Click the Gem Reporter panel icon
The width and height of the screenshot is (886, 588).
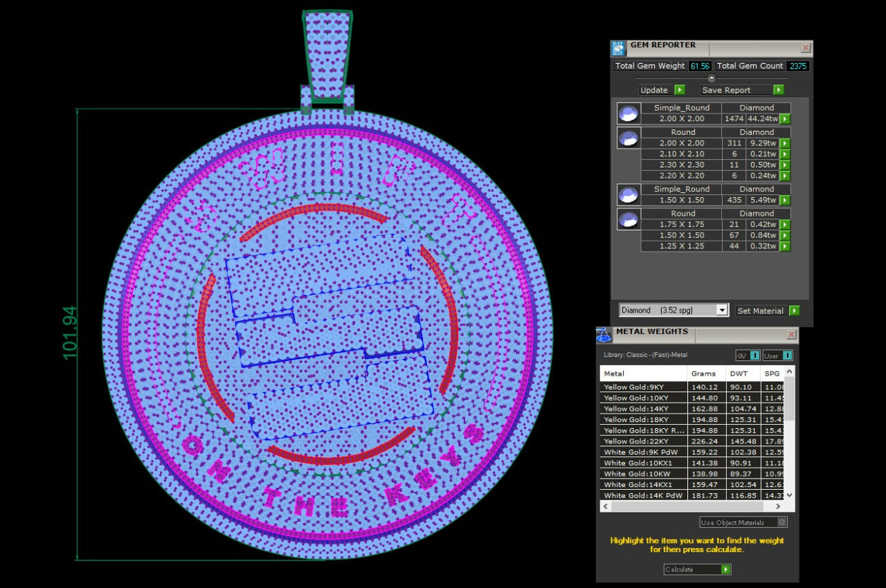tap(617, 48)
